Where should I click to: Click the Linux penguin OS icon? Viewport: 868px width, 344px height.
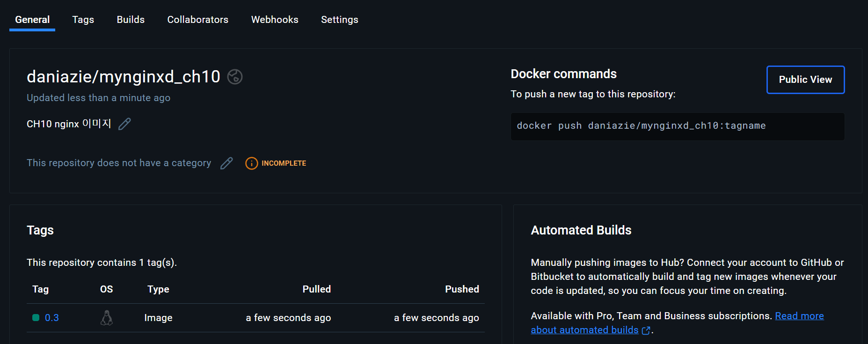pos(107,318)
